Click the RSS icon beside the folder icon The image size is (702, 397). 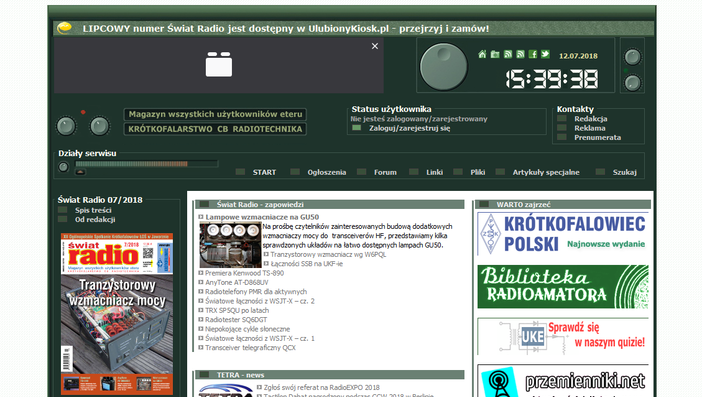point(508,54)
